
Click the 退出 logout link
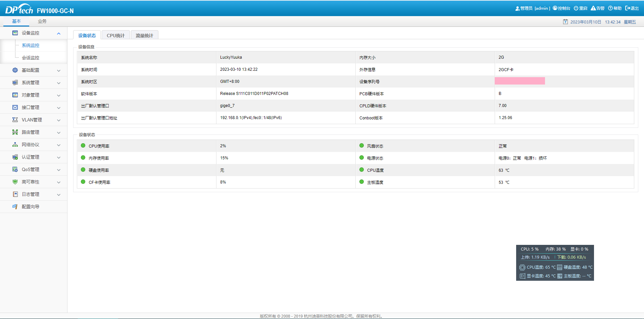click(x=632, y=8)
